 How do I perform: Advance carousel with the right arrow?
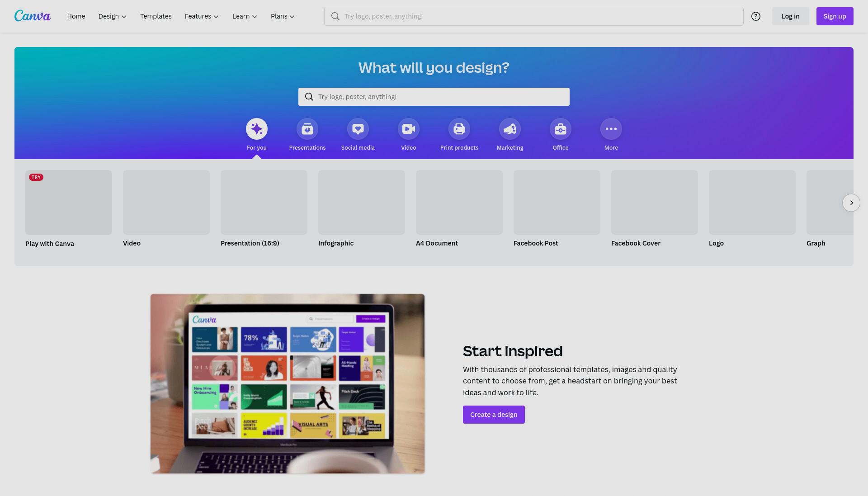click(x=851, y=203)
